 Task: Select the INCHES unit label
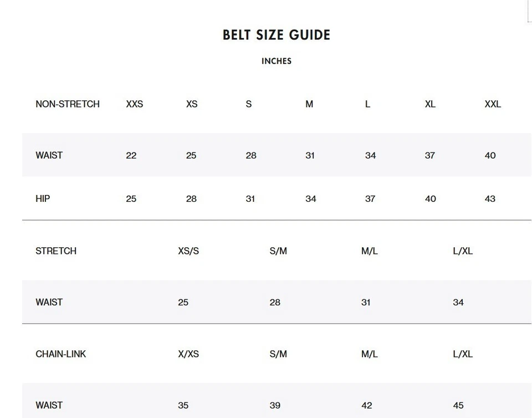coord(276,61)
